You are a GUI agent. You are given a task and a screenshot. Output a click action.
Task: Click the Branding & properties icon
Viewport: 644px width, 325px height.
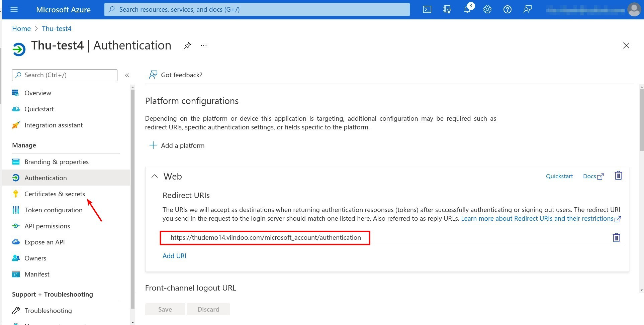pos(16,162)
